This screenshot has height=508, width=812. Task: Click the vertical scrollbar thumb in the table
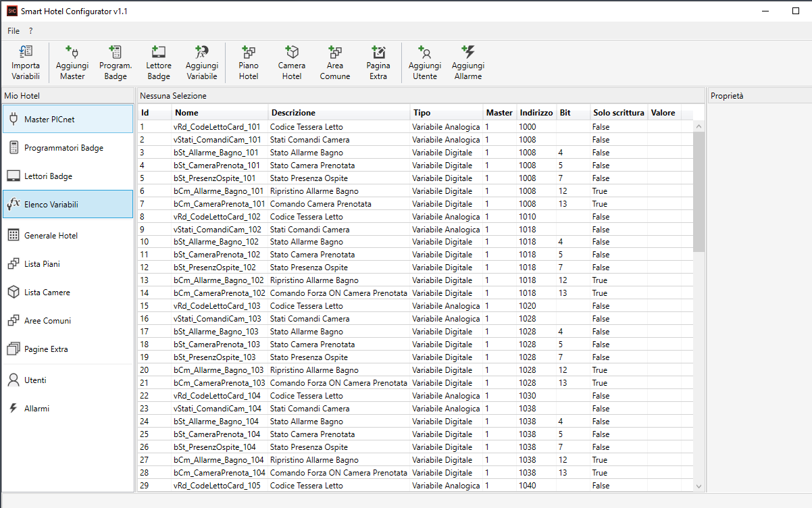point(699,192)
